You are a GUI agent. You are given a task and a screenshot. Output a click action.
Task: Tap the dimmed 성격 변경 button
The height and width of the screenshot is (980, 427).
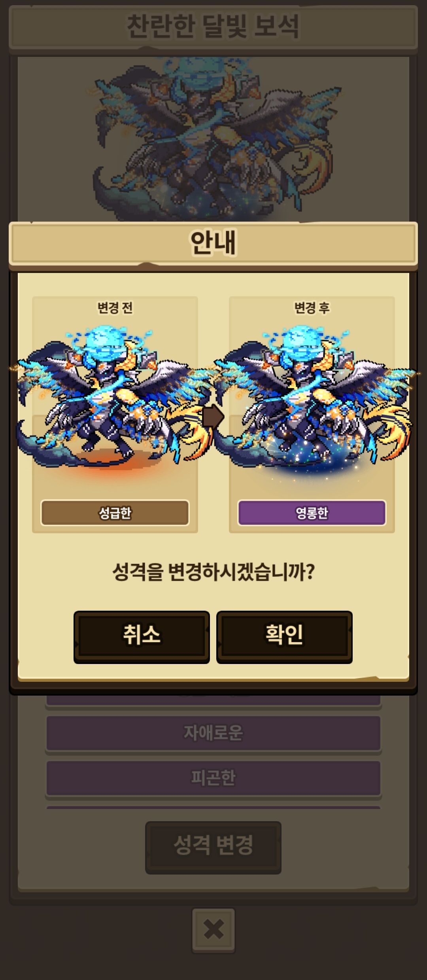point(213,847)
